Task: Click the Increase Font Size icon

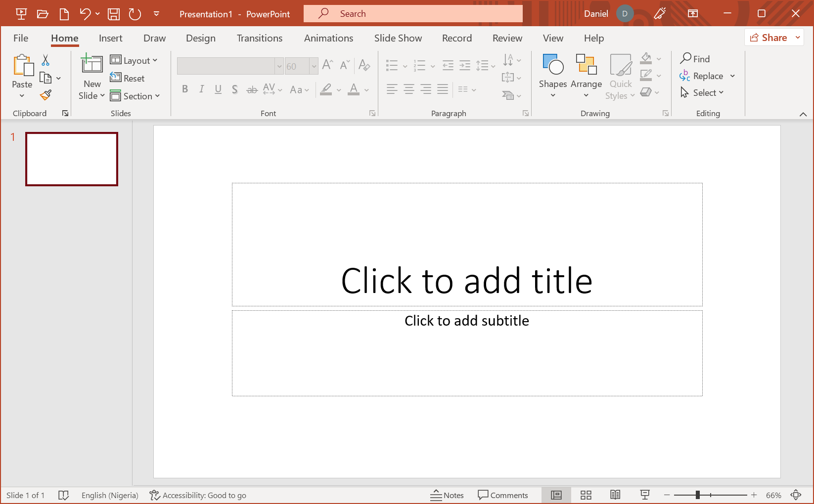Action: click(x=327, y=64)
